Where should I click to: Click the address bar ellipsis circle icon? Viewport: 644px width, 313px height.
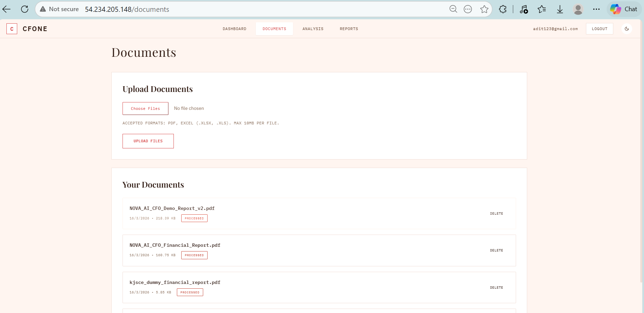[468, 9]
